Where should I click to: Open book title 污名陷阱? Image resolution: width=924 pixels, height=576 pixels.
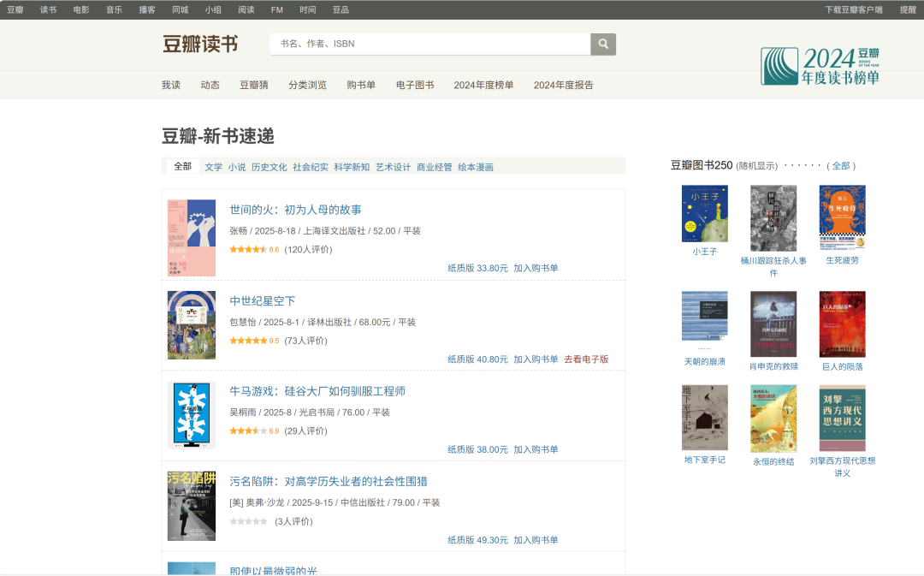[329, 482]
